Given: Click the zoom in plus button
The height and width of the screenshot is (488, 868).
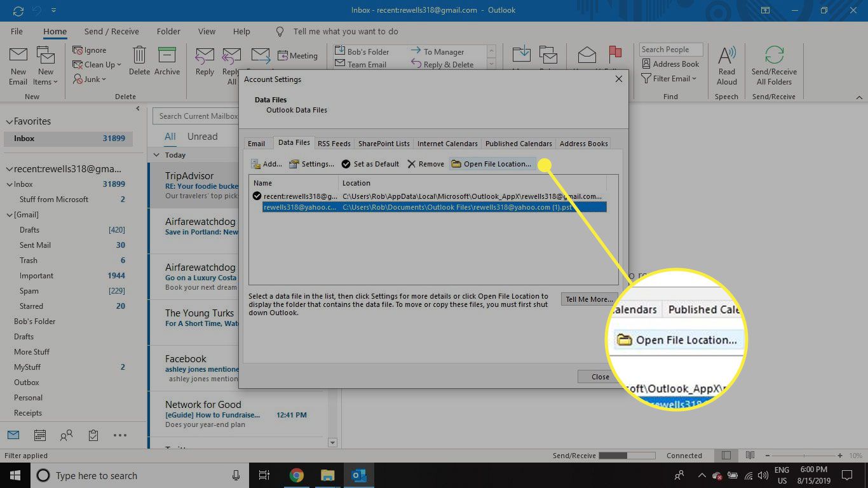Looking at the screenshot, I should (841, 456).
